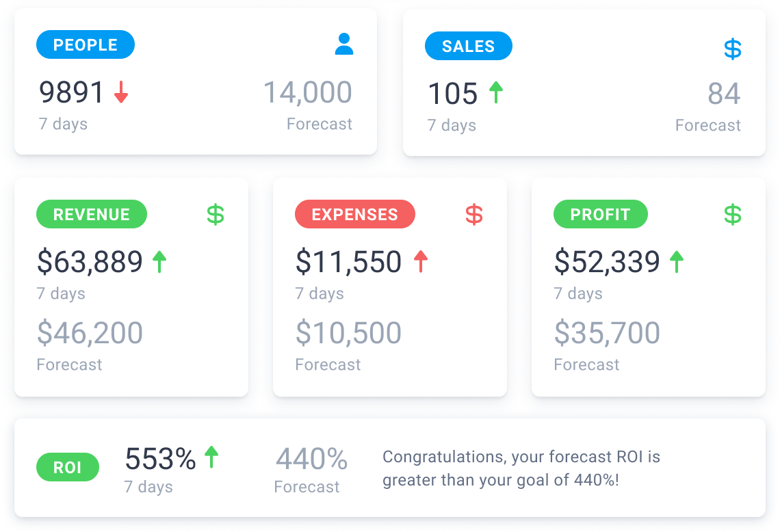
Task: Click the green up arrow beside 553%
Action: point(211,456)
